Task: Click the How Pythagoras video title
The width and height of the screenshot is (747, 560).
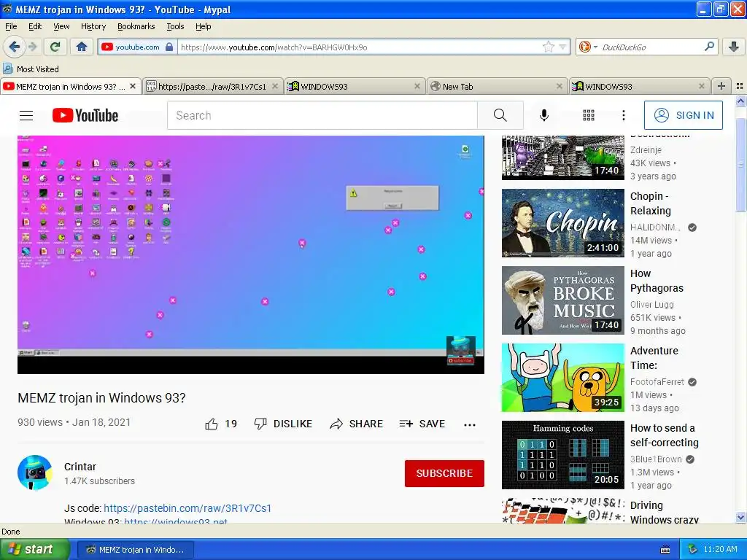Action: pos(657,281)
